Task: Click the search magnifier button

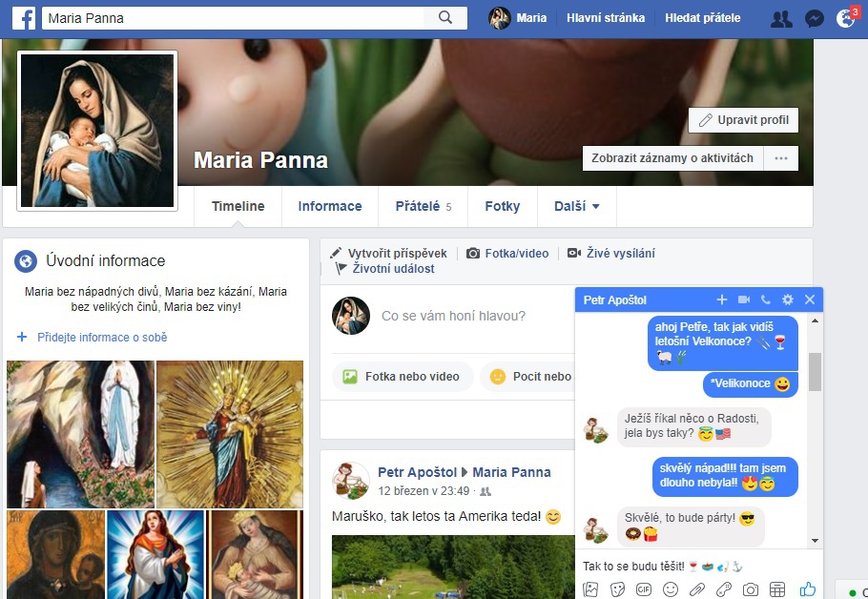Action: pyautogui.click(x=445, y=18)
